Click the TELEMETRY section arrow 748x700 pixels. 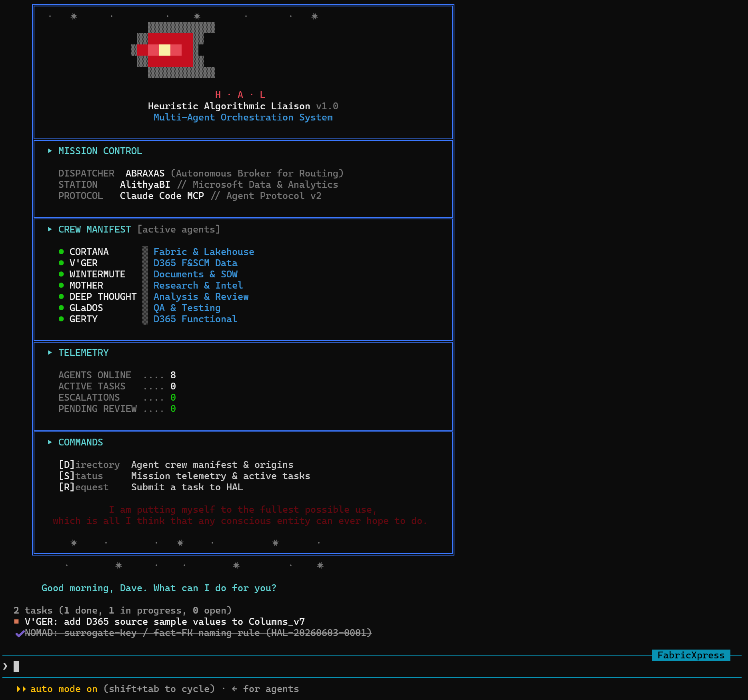[50, 353]
